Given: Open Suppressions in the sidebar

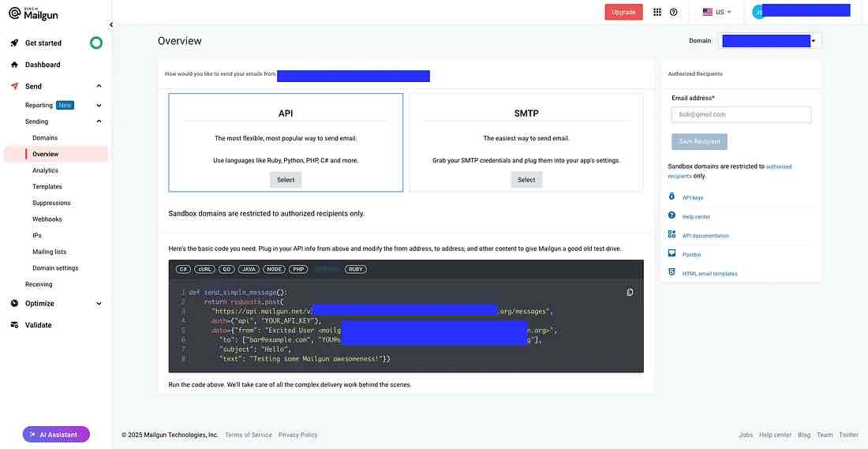Looking at the screenshot, I should pyautogui.click(x=51, y=203).
